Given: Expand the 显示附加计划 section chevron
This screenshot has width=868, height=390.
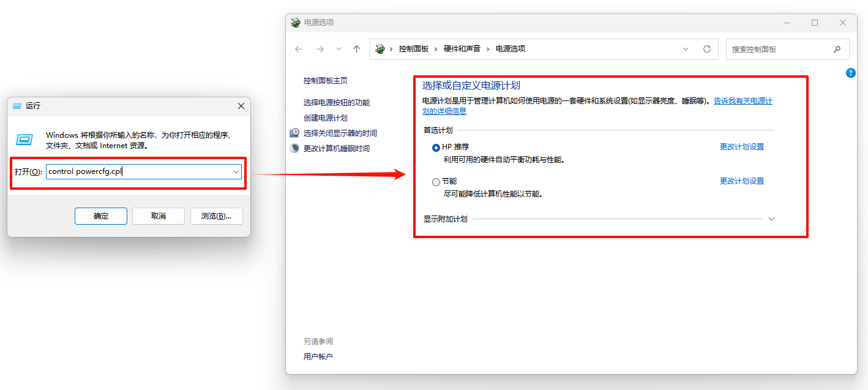Looking at the screenshot, I should [x=771, y=219].
